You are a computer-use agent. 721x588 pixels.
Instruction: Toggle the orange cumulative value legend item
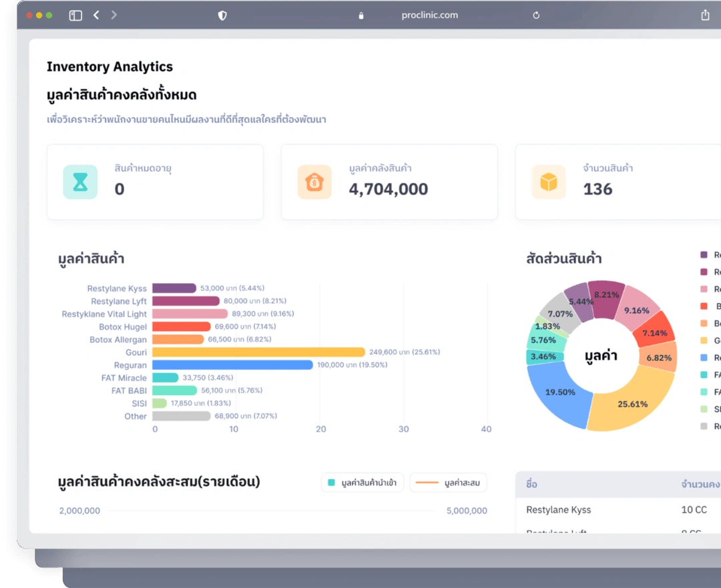click(448, 482)
